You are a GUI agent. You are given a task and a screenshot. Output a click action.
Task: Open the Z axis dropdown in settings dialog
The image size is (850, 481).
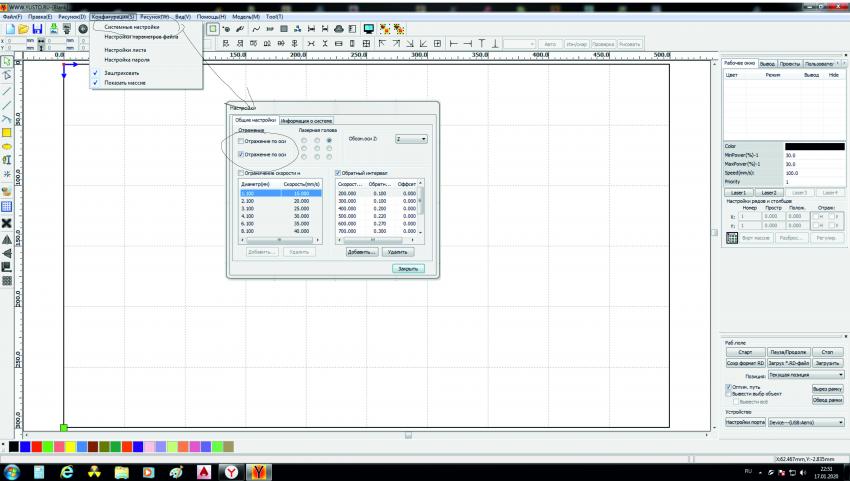(x=411, y=139)
